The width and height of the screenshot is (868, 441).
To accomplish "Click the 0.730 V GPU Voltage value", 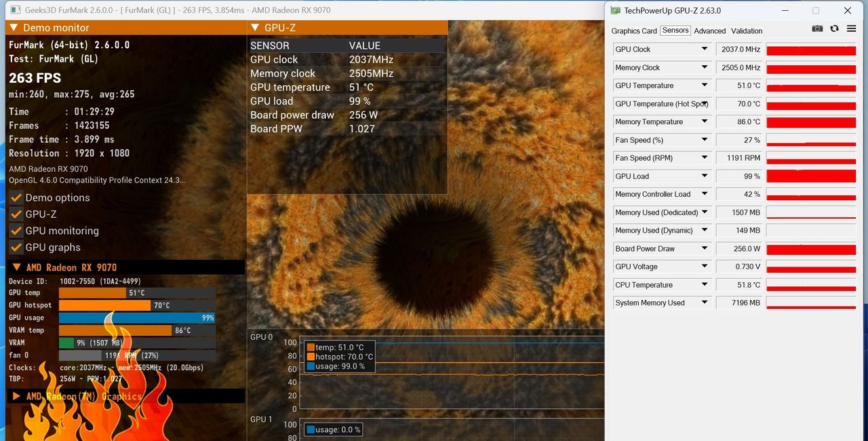I will [739, 267].
